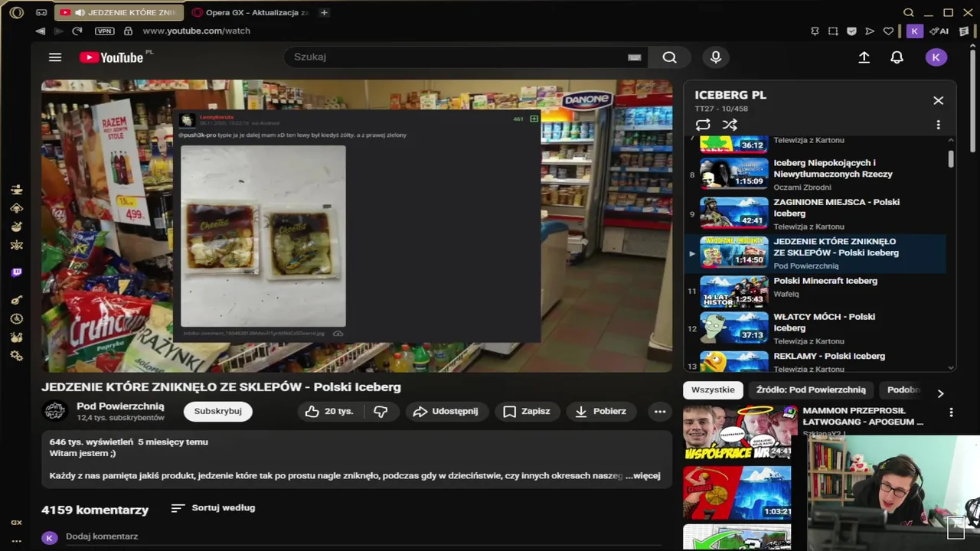980x551 pixels.
Task: Open more actions ellipsis under video
Action: (x=660, y=411)
